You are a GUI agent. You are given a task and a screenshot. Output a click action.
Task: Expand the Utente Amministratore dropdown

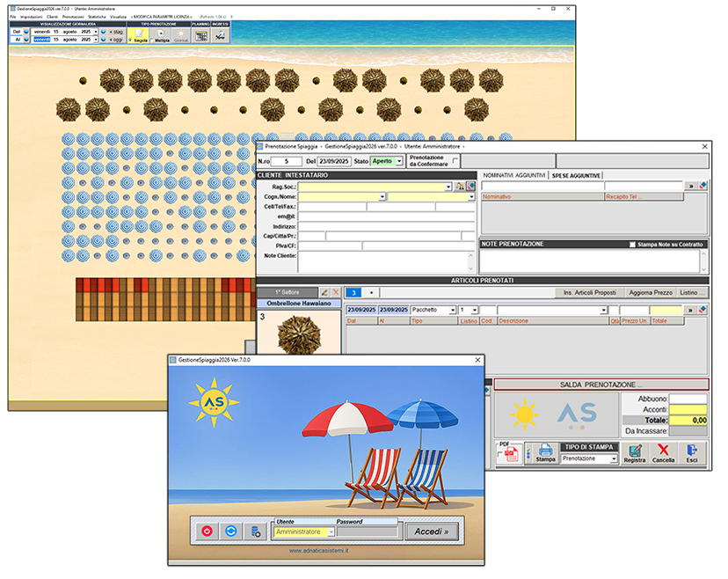(331, 532)
